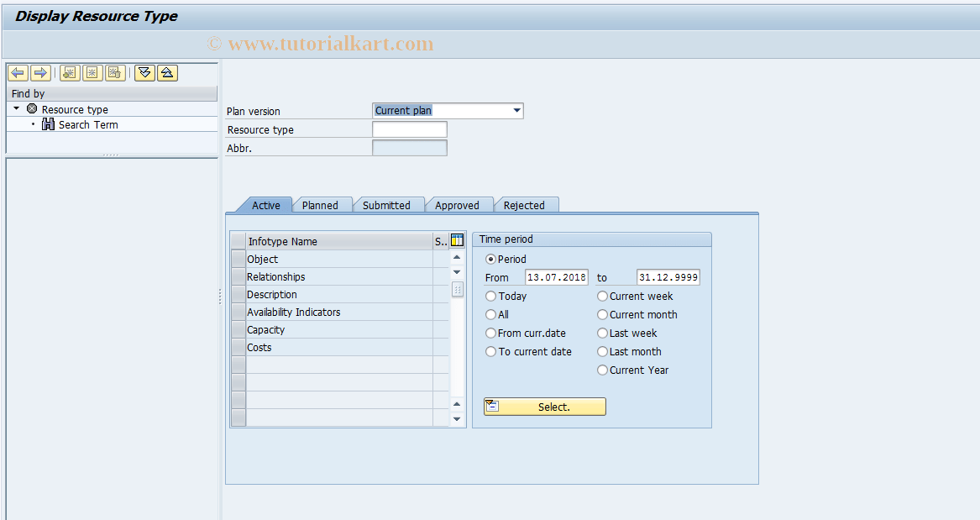This screenshot has height=520, width=980.
Task: Click the downward double-arrow sort icon
Action: [x=144, y=72]
